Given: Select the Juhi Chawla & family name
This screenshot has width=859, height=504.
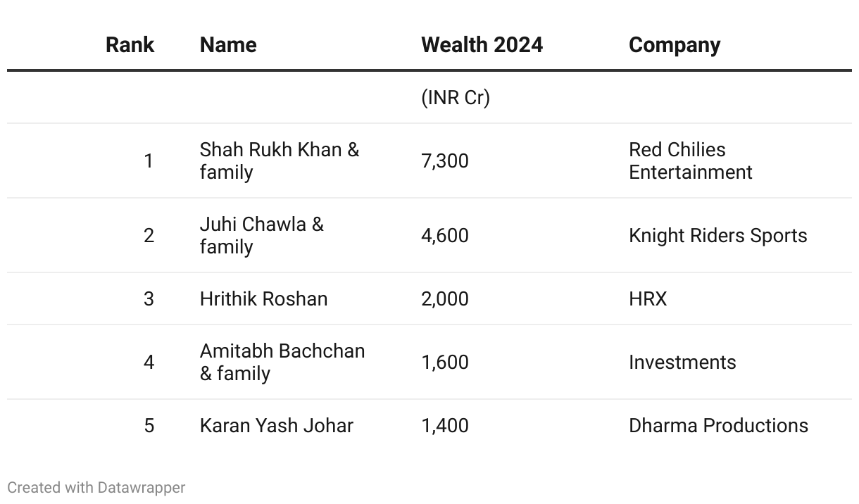Looking at the screenshot, I should pos(262,235).
